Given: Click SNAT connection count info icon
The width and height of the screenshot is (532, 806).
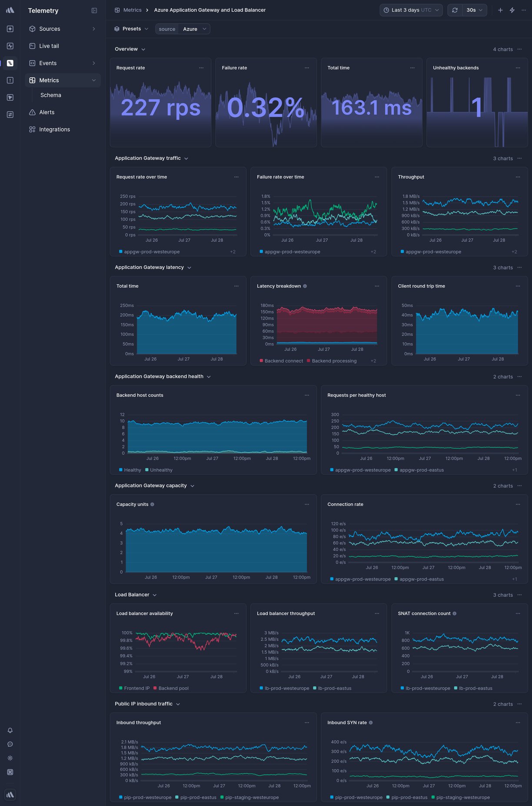Looking at the screenshot, I should pos(455,614).
